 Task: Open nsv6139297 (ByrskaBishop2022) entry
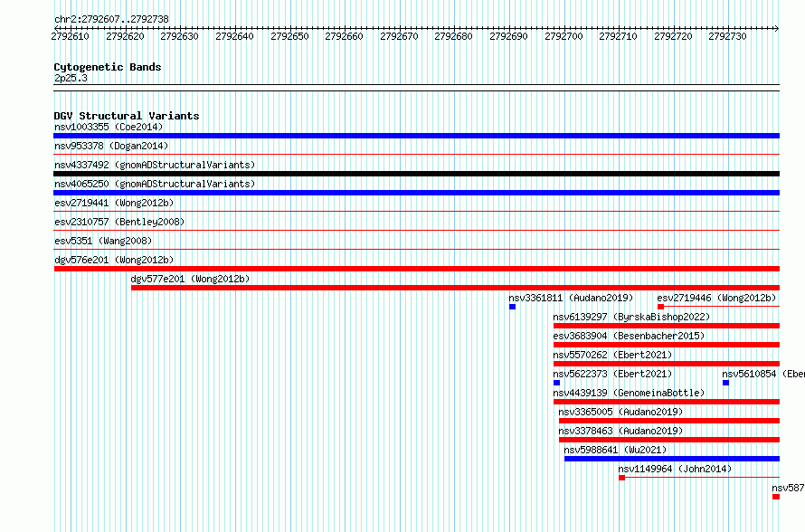tap(631, 317)
